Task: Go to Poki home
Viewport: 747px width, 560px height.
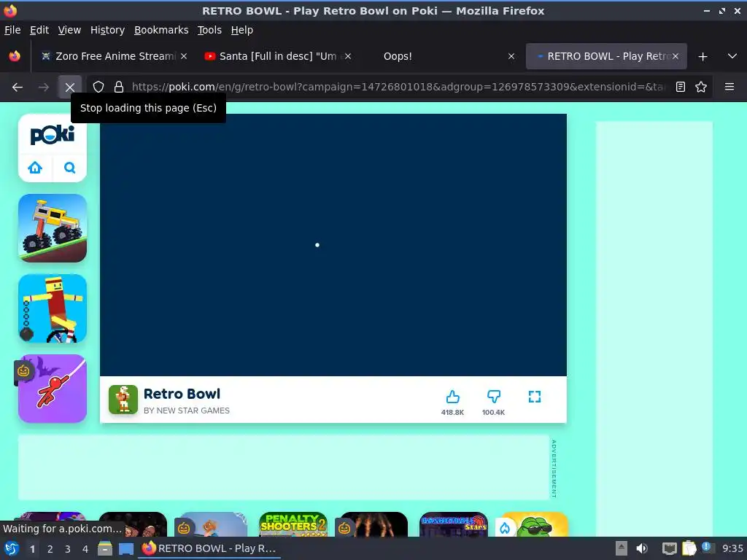Action: click(35, 168)
